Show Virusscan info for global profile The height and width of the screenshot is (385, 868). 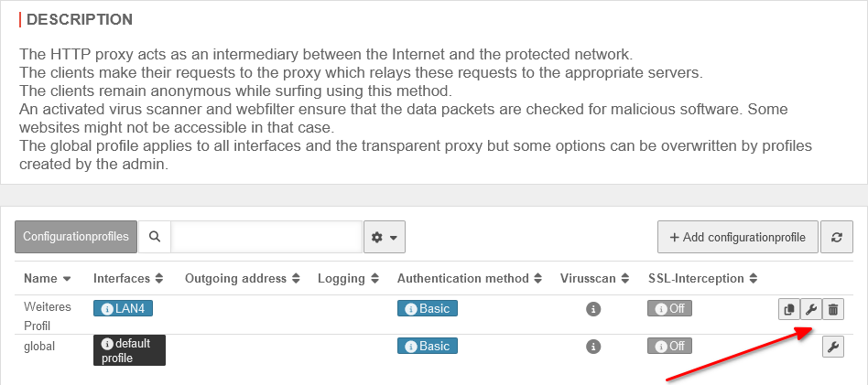pyautogui.click(x=592, y=347)
